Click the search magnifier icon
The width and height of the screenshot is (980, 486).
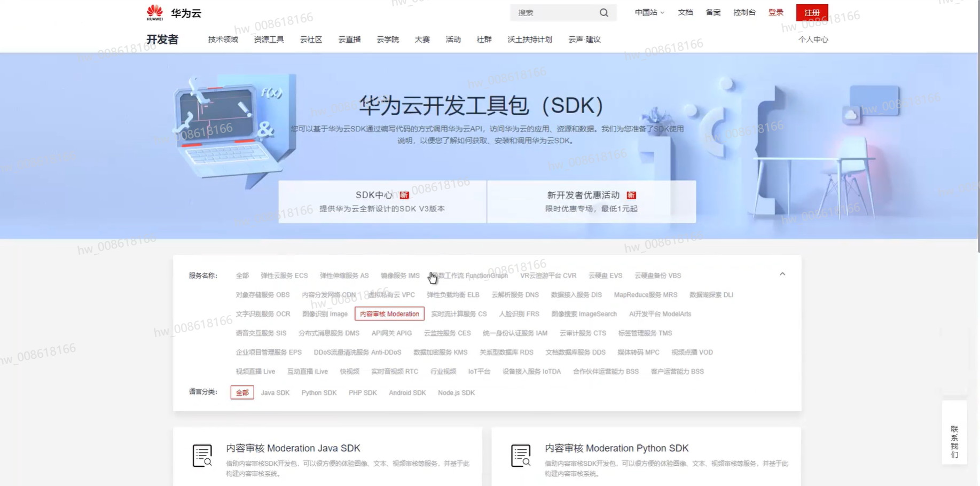click(x=603, y=13)
